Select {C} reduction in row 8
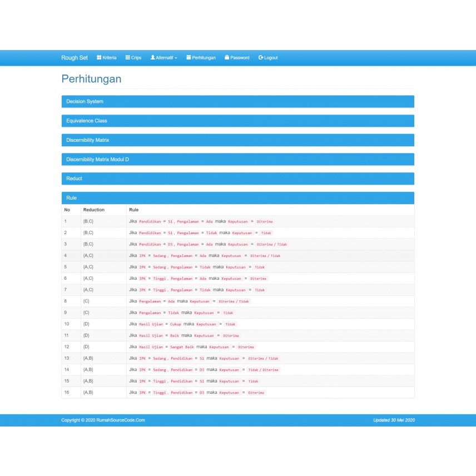 [x=86, y=301]
